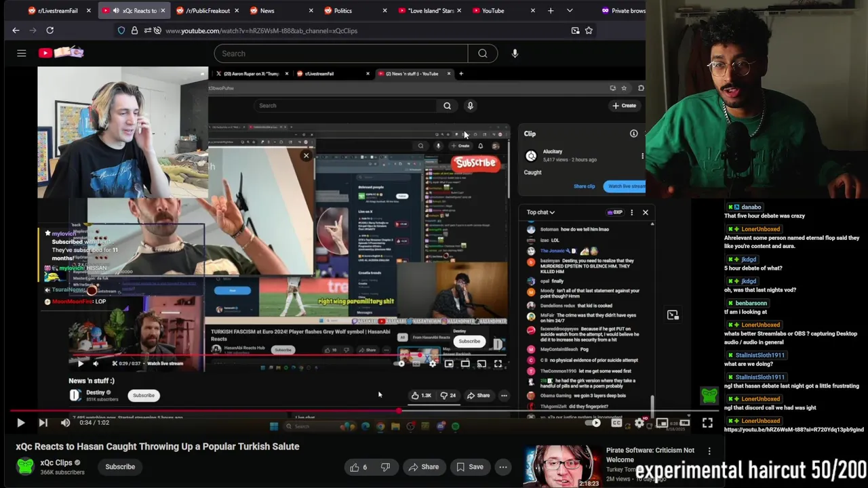The image size is (868, 488).
Task: Mute the video with the speaker icon
Action: [65, 422]
